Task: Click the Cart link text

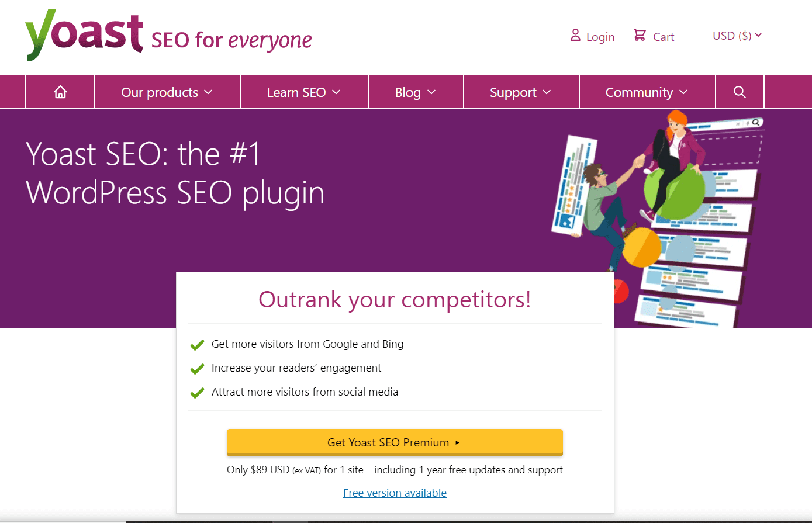Action: (x=664, y=36)
